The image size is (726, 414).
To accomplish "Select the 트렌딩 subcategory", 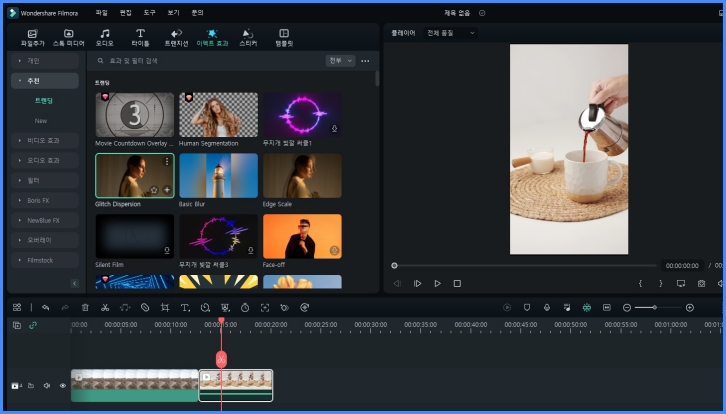I will tap(44, 100).
